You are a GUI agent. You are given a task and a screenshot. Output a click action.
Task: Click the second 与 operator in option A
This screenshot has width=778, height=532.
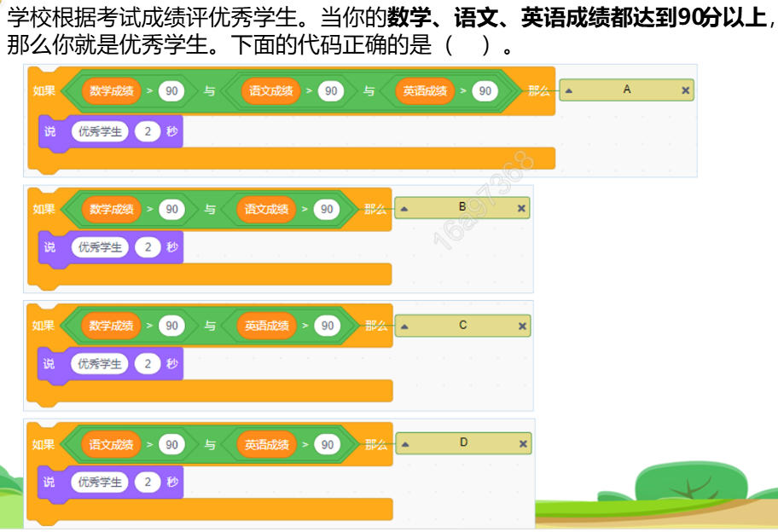[369, 90]
